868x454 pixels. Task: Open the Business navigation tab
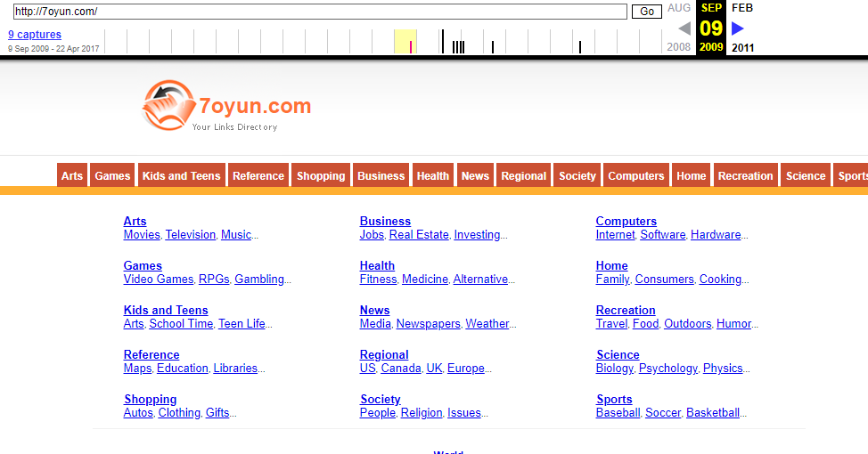pos(381,176)
